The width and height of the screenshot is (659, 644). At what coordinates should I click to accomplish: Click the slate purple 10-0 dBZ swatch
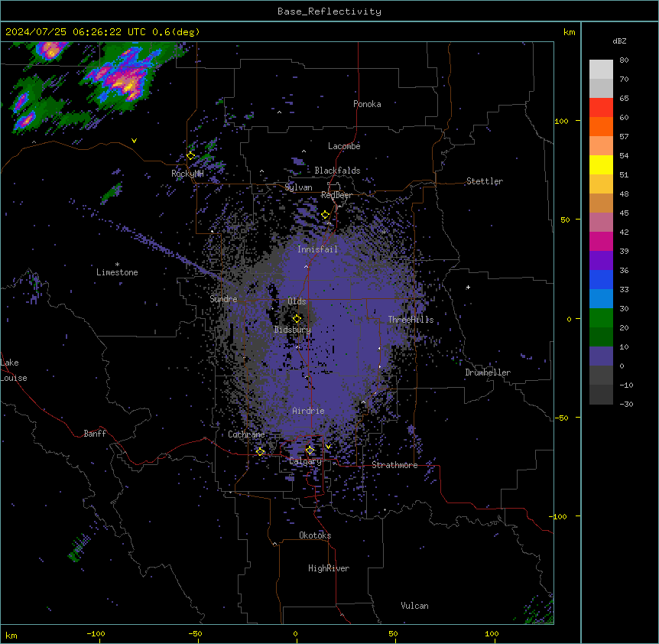601,356
